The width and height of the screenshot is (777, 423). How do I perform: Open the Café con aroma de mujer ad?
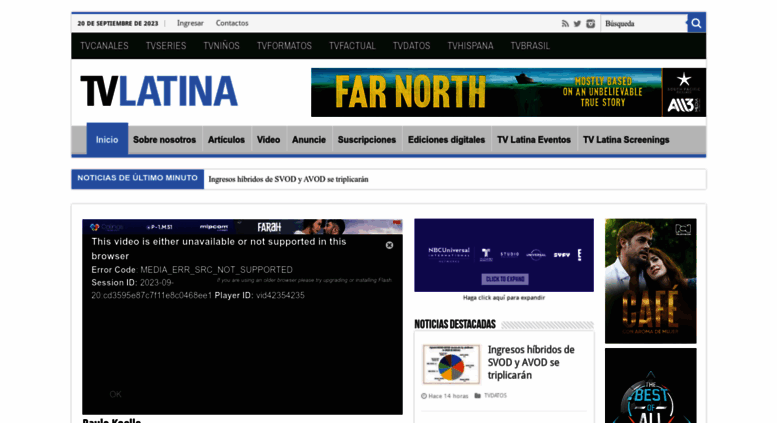point(651,281)
